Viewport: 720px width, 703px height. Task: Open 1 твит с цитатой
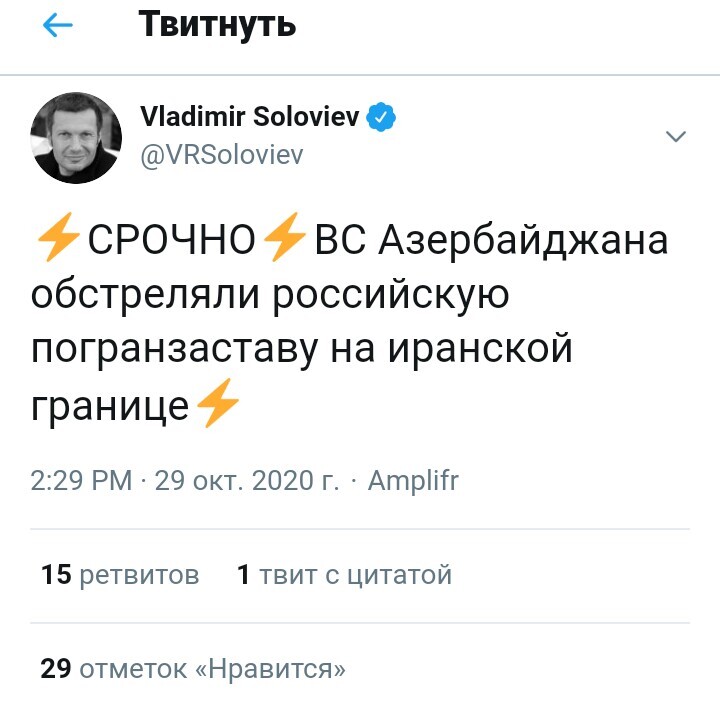click(x=344, y=575)
